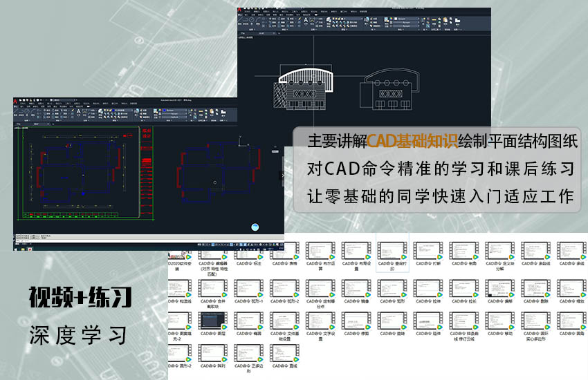Open the CAD命令 镜像 video file
This screenshot has width=588, height=380.
(356, 289)
